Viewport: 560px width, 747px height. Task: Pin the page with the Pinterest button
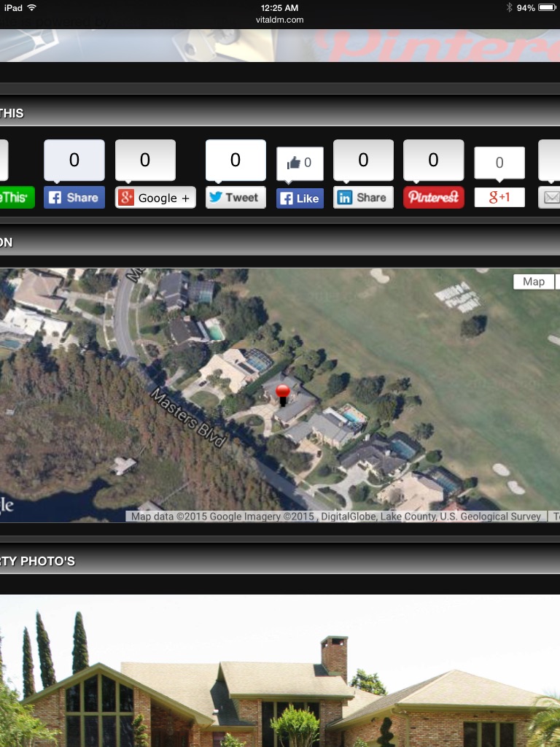click(434, 197)
